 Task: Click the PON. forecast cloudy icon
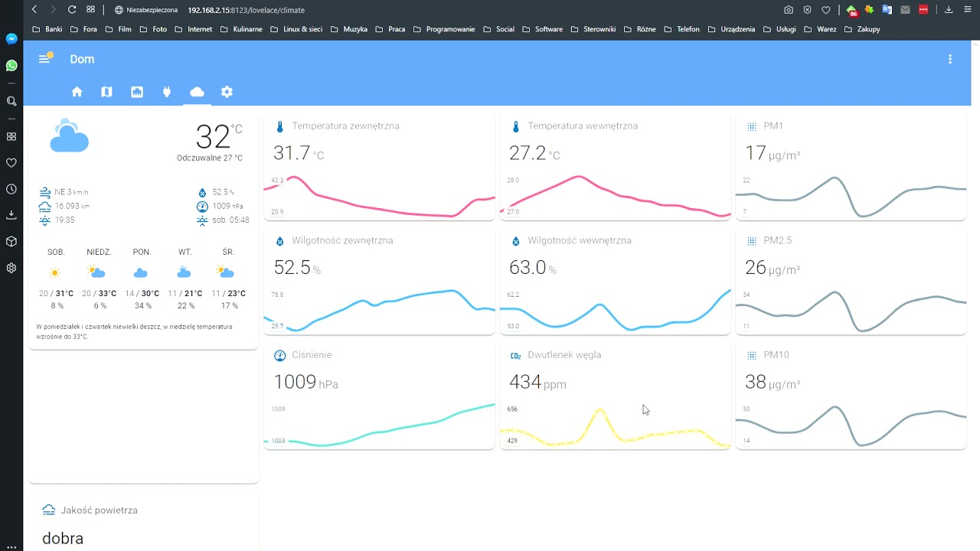pyautogui.click(x=140, y=272)
